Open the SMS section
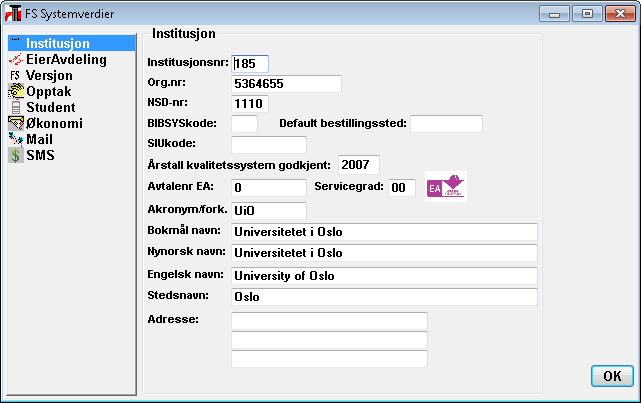 pos(40,155)
